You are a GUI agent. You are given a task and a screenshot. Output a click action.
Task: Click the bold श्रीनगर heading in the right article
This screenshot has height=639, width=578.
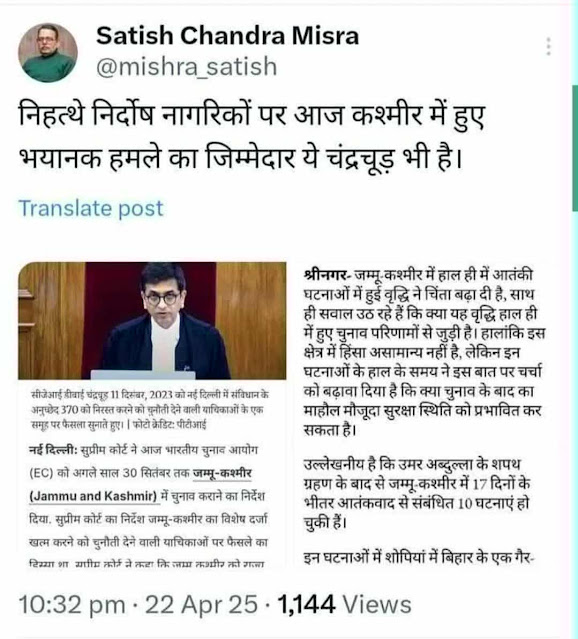pos(325,275)
